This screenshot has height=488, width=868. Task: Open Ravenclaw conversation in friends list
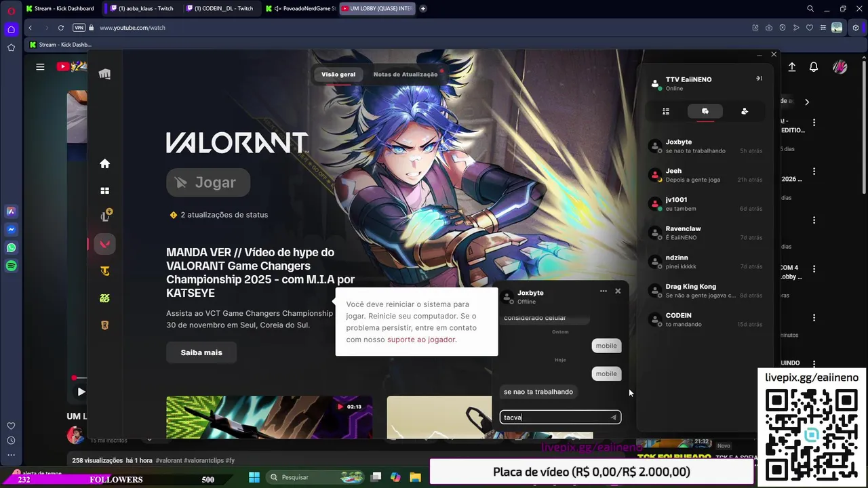tap(705, 233)
